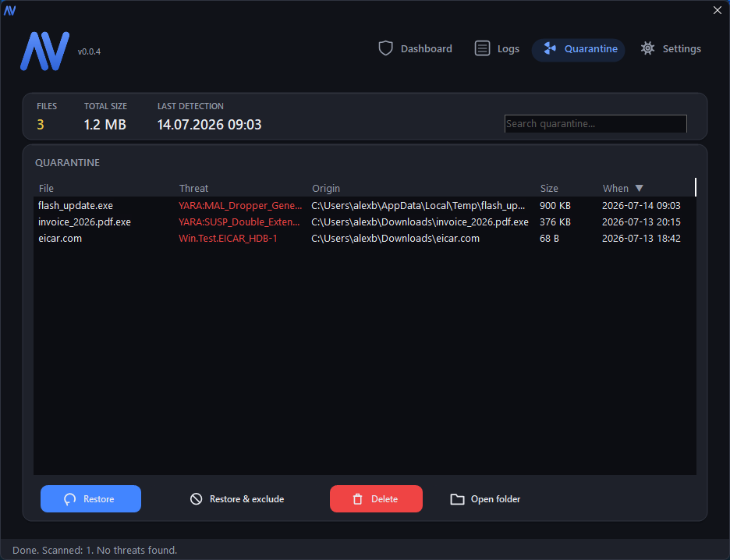Image resolution: width=730 pixels, height=560 pixels.
Task: Click the AppData Temp flash_up origin path
Action: 418,206
